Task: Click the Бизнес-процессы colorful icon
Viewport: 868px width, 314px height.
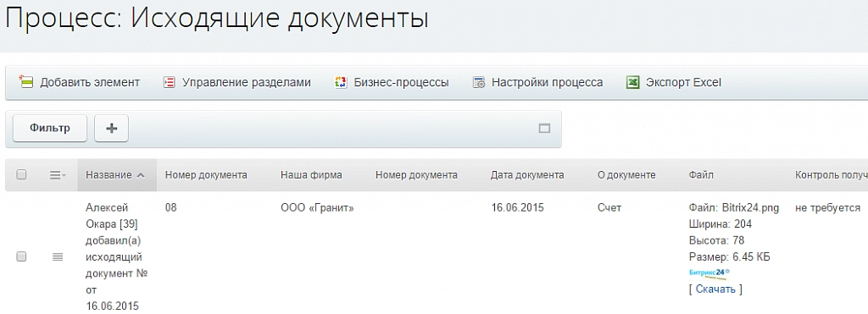Action: (341, 82)
